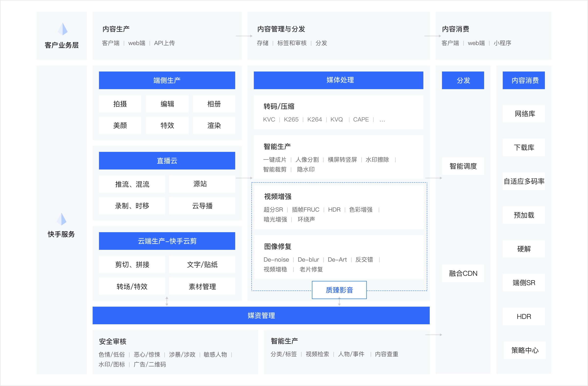This screenshot has height=386, width=588.
Task: Click the CAPE label
Action: click(361, 120)
